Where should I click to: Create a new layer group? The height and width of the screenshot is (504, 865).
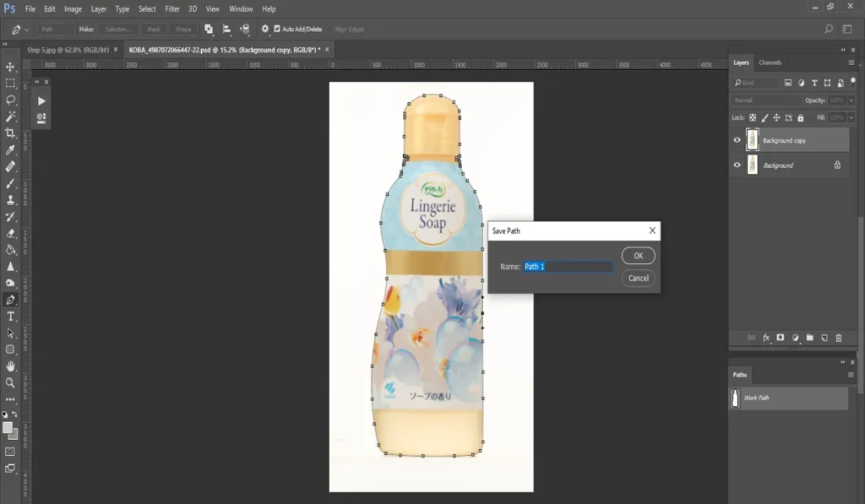tap(810, 338)
